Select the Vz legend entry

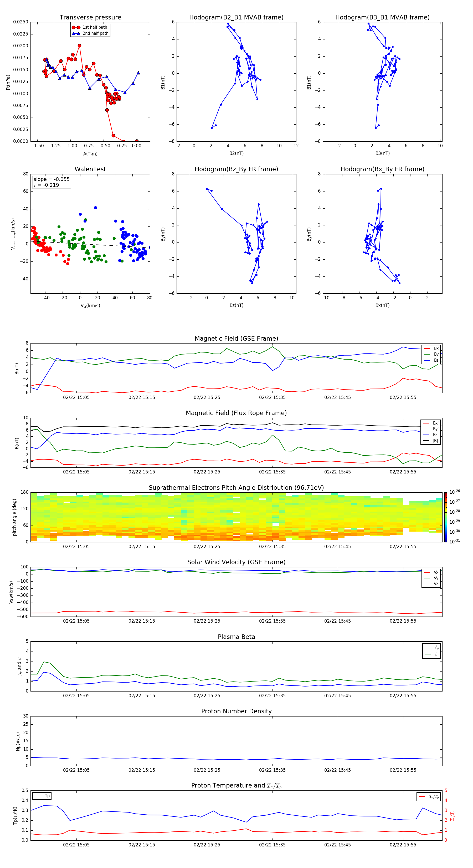(431, 584)
